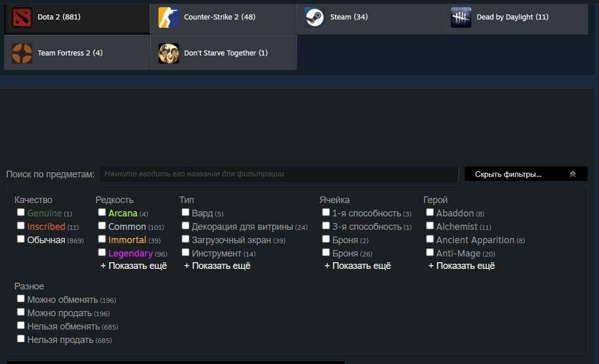Check the Обычная quality filter
This screenshot has height=364, width=599.
point(21,239)
